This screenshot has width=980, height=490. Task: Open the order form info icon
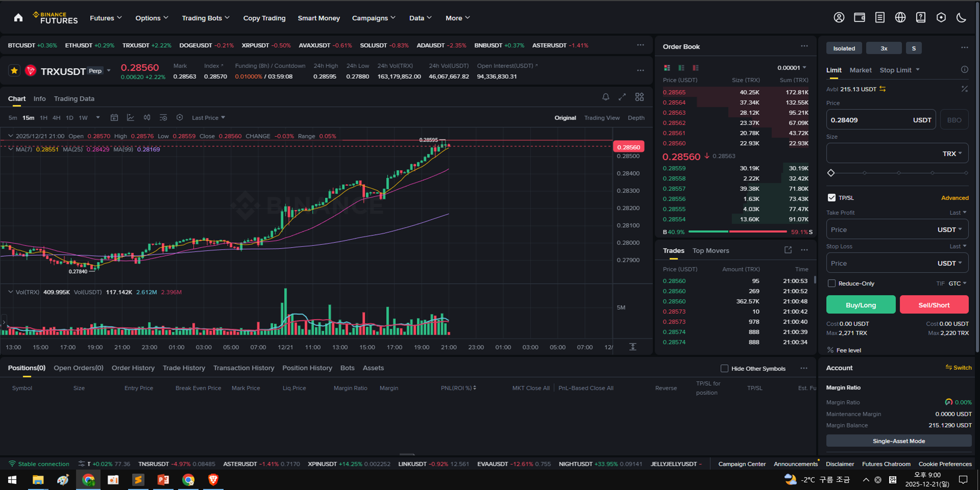click(964, 70)
